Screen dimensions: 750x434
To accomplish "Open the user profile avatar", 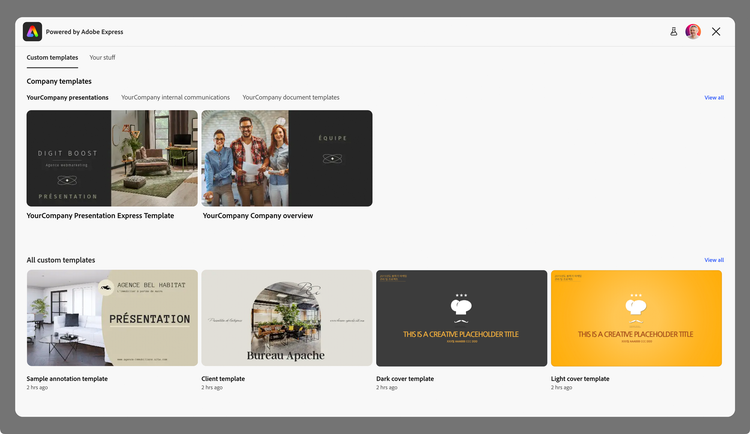I will 693,32.
